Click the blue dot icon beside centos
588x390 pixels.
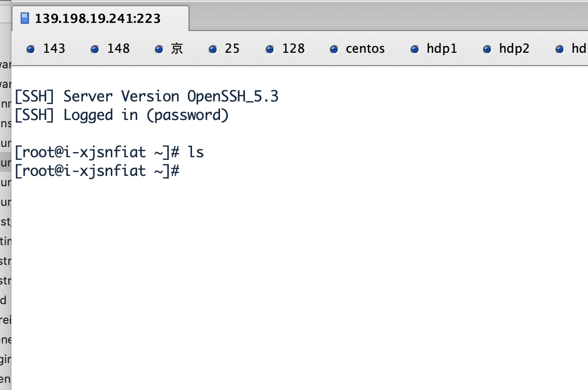(334, 49)
